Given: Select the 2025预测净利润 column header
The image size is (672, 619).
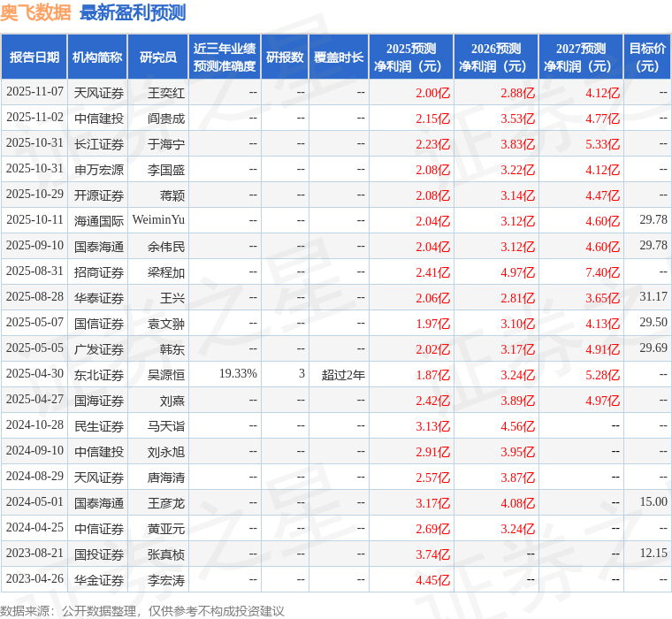Looking at the screenshot, I should tap(411, 57).
